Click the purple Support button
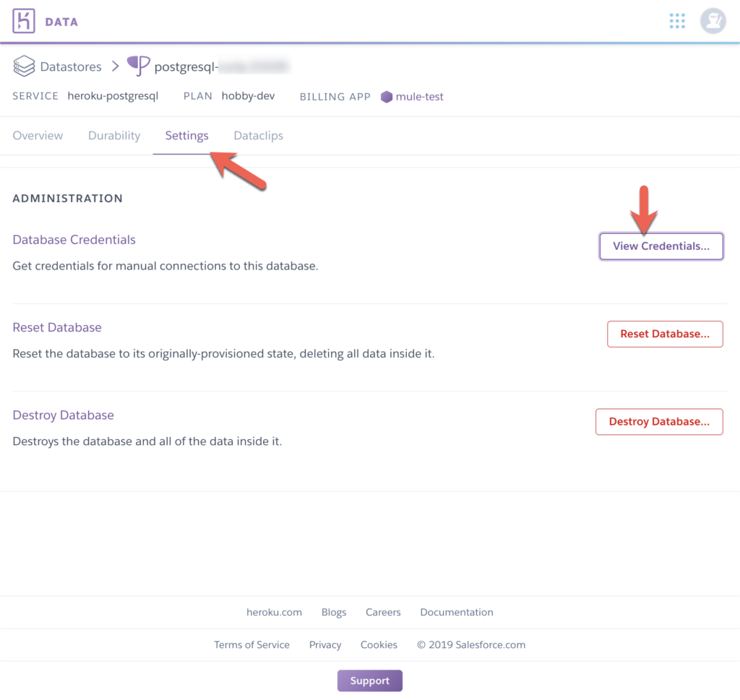Image resolution: width=740 pixels, height=700 pixels. (x=369, y=680)
